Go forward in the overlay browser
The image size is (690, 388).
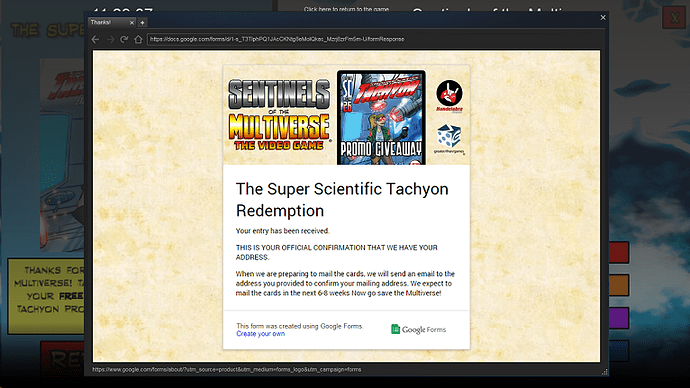(x=110, y=39)
